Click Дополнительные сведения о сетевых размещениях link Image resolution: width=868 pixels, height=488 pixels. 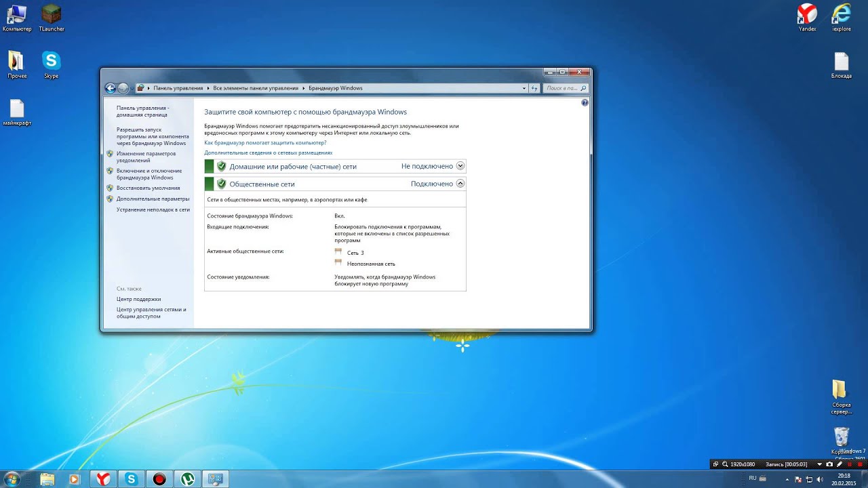click(268, 152)
